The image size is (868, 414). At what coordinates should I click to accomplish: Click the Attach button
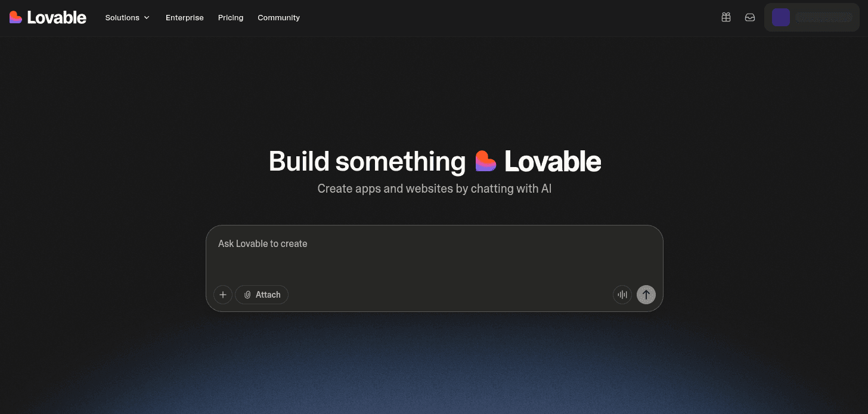261,294
